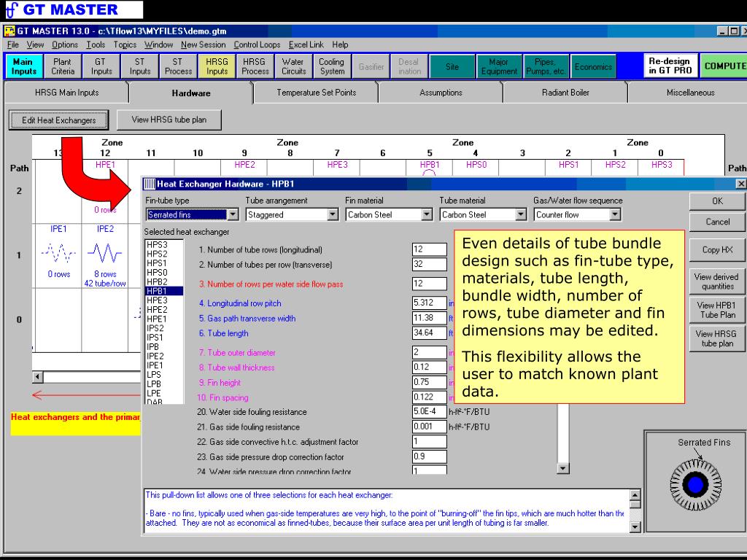Click the IPE2 heat exchanger zigzag symbol
The width and height of the screenshot is (747, 560).
[x=105, y=253]
